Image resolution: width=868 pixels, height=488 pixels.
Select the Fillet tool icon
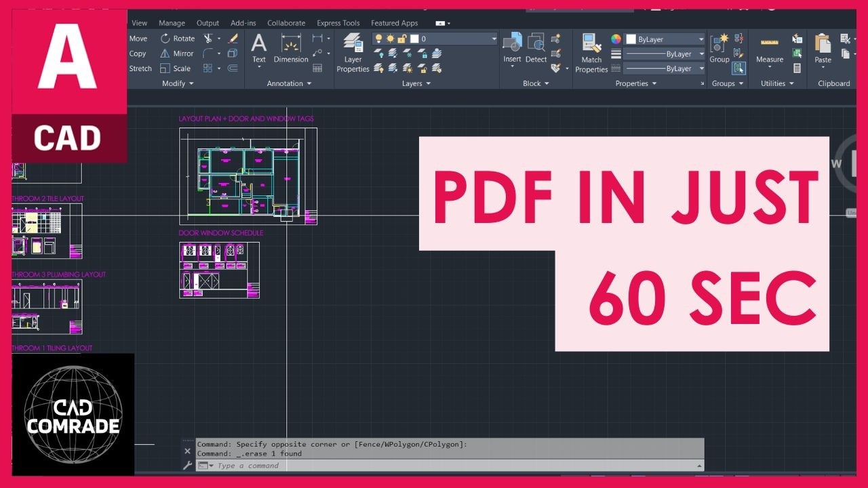point(208,54)
